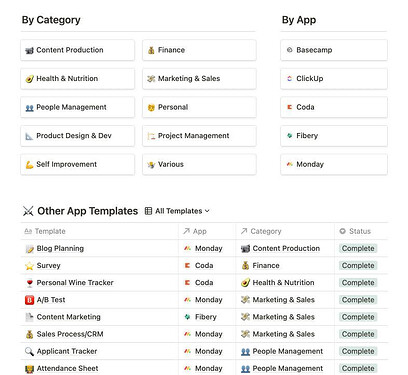Open the Monday app card

click(334, 164)
